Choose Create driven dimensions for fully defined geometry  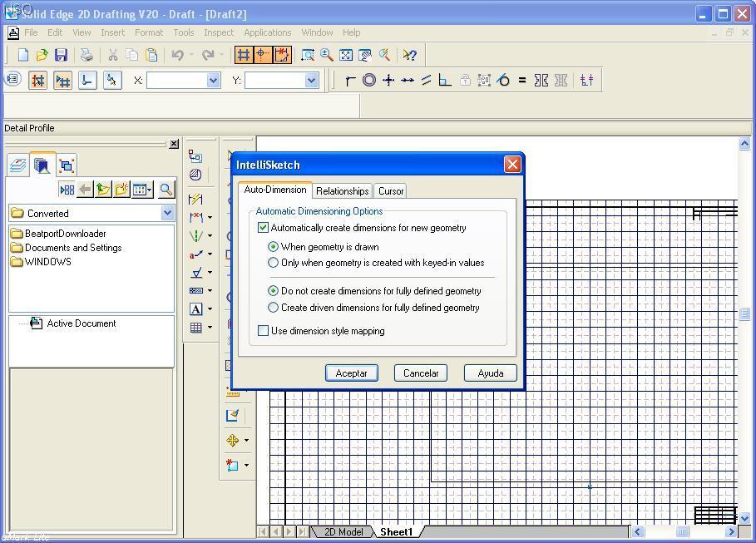pos(274,308)
